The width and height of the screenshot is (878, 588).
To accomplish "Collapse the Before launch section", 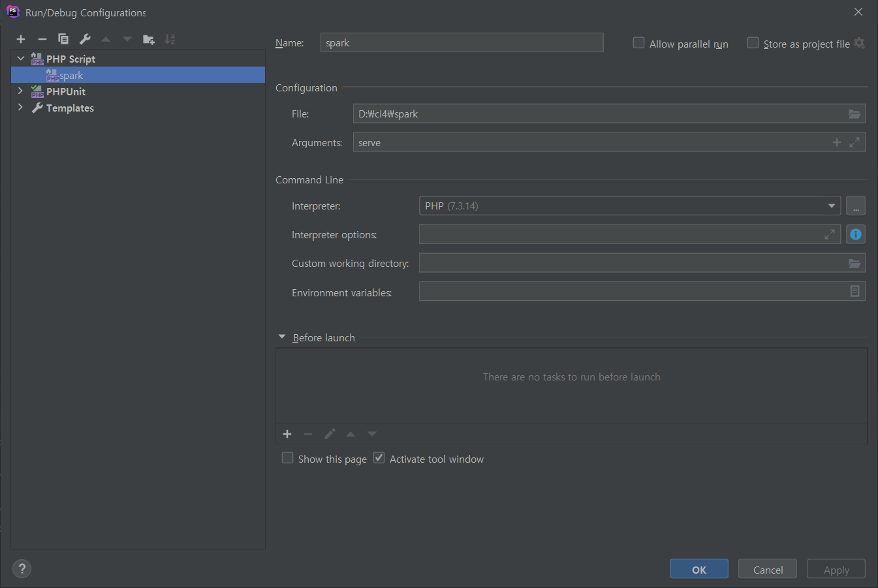I will tap(282, 337).
